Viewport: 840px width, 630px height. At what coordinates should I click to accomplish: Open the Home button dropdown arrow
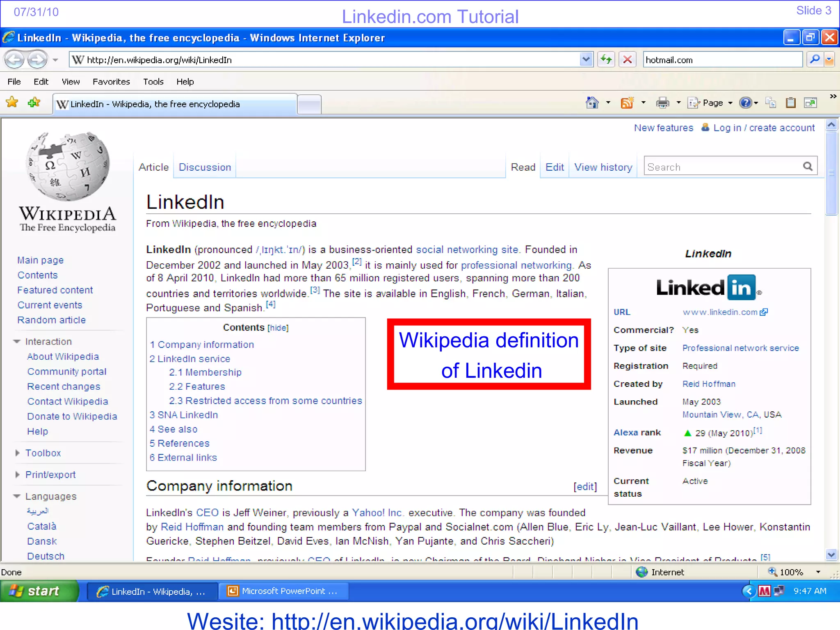(x=608, y=103)
